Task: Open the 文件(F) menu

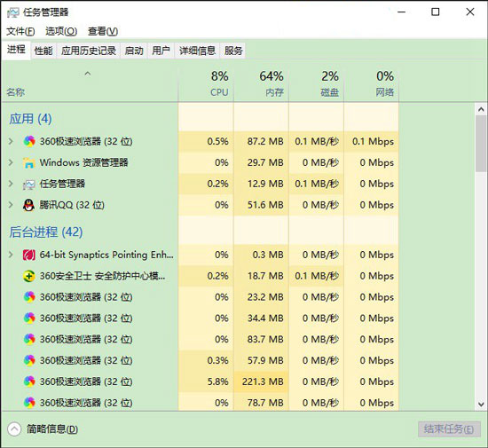Action: click(20, 31)
